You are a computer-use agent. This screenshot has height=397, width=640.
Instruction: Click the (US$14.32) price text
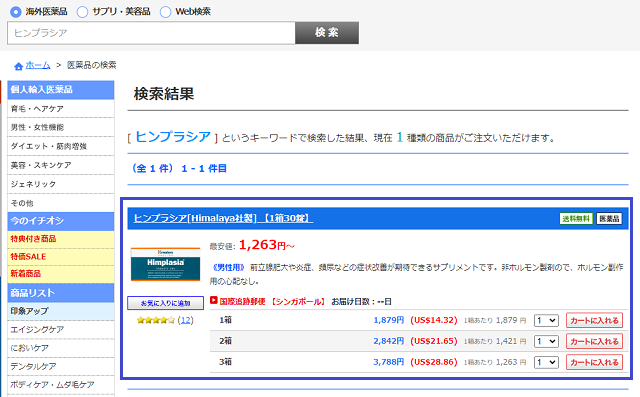point(434,320)
